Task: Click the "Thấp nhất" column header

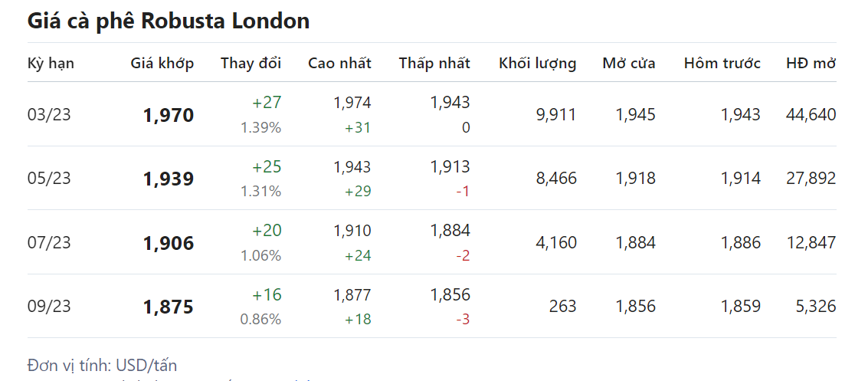Action: [x=434, y=63]
